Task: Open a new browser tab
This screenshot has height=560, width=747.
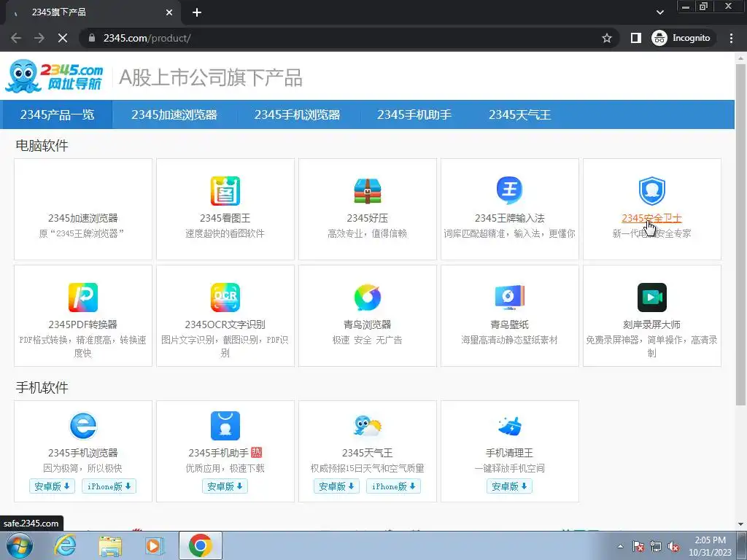Action: click(x=197, y=12)
